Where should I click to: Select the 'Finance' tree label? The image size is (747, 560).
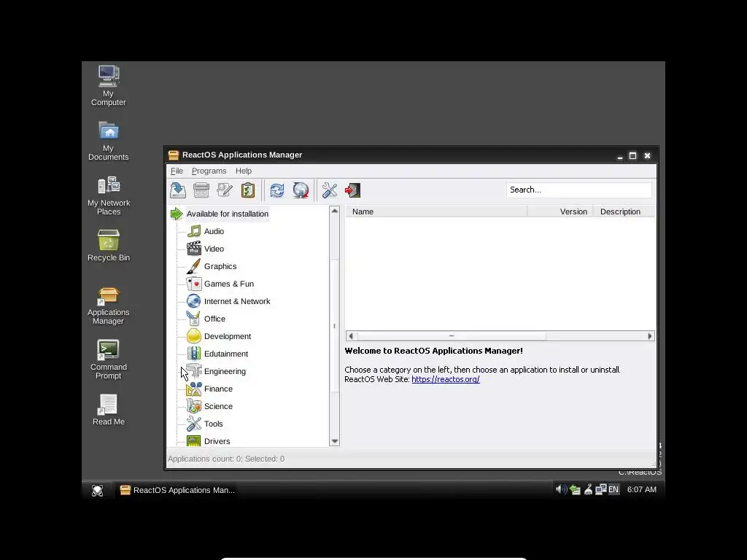tap(218, 389)
